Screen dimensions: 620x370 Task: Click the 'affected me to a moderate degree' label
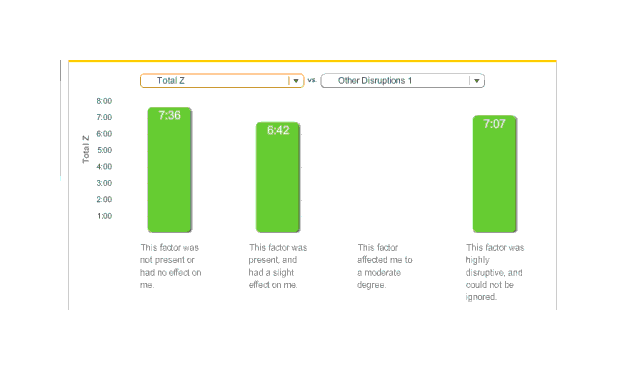click(x=385, y=266)
